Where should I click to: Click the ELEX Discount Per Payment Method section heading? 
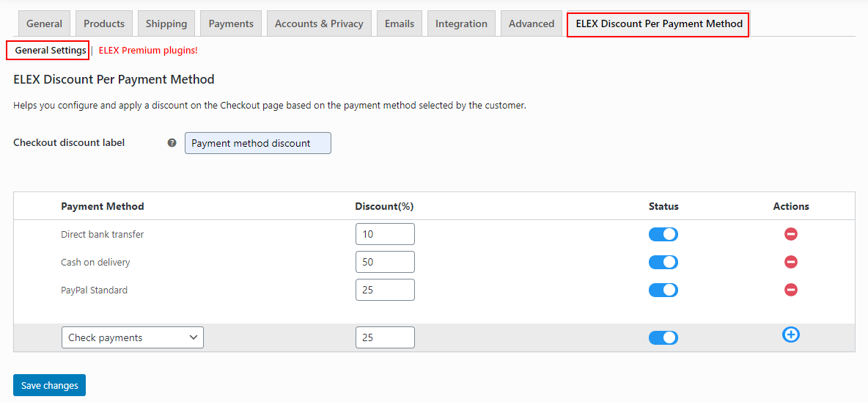114,79
